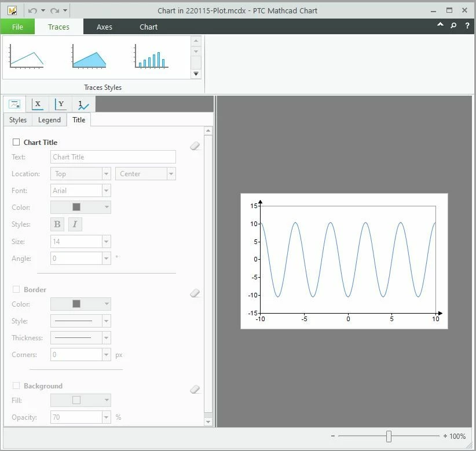
Task: Zoom in with the plus button
Action: pos(445,436)
